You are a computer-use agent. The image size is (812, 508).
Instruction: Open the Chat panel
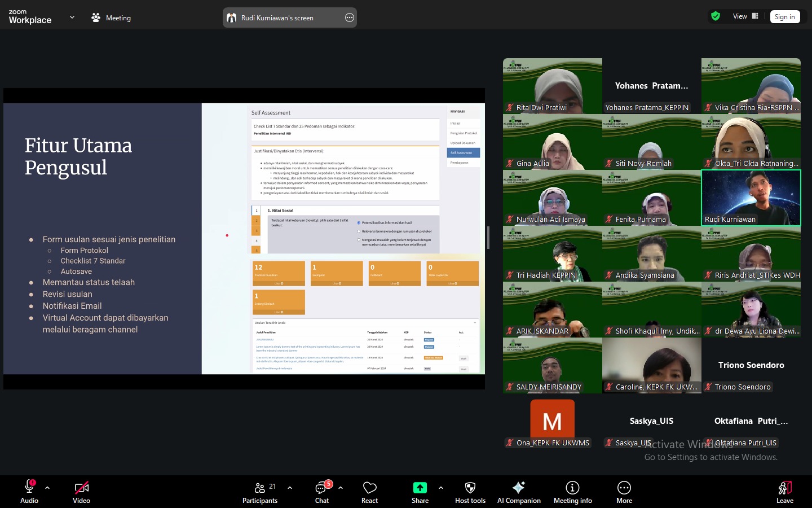point(321,488)
